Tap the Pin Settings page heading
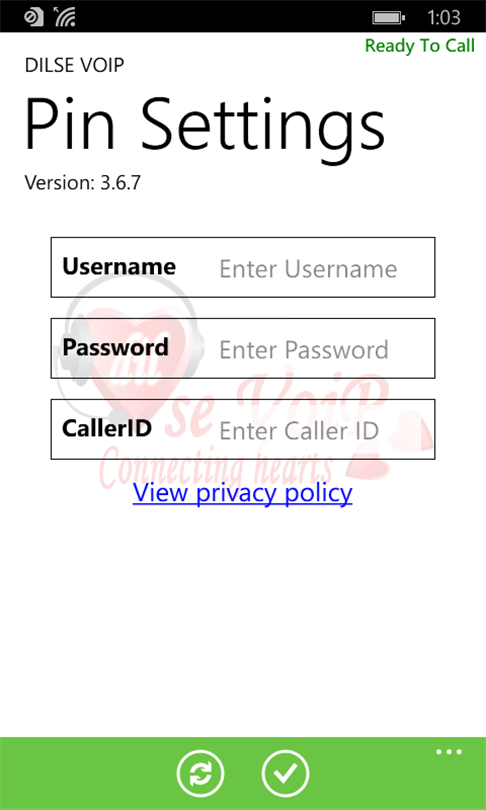 [x=205, y=123]
